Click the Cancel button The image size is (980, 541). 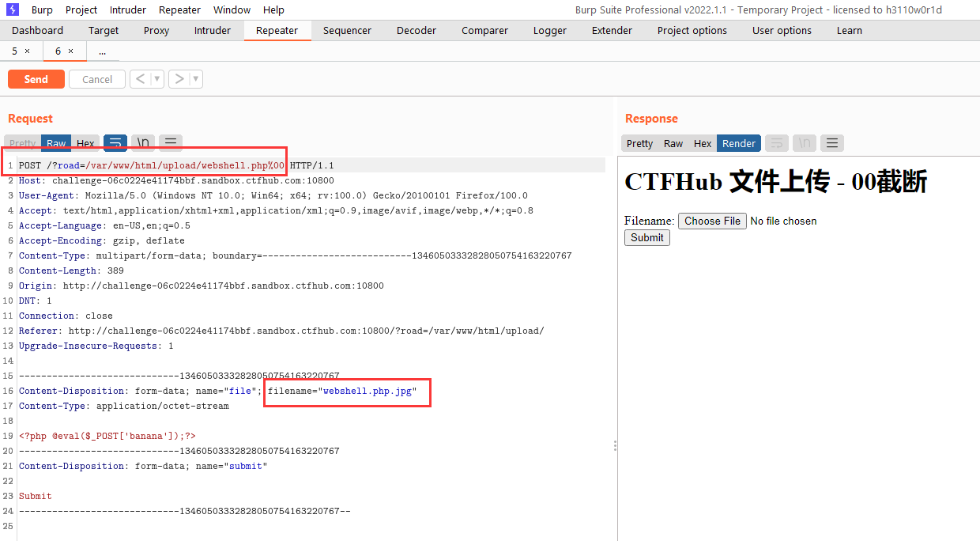[97, 79]
